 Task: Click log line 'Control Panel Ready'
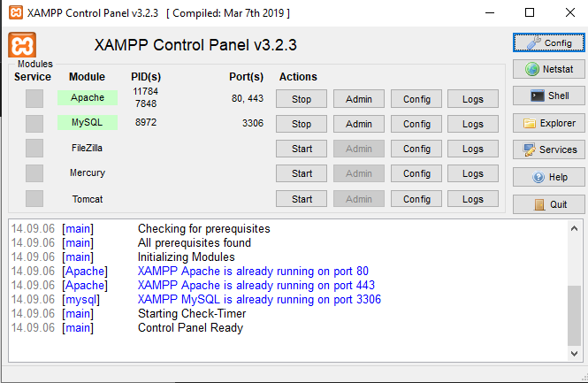pyautogui.click(x=190, y=328)
